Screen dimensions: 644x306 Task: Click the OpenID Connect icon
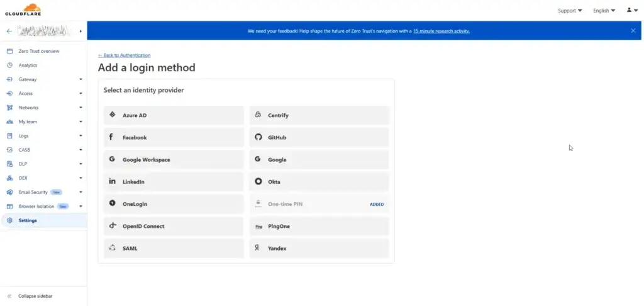113,225
